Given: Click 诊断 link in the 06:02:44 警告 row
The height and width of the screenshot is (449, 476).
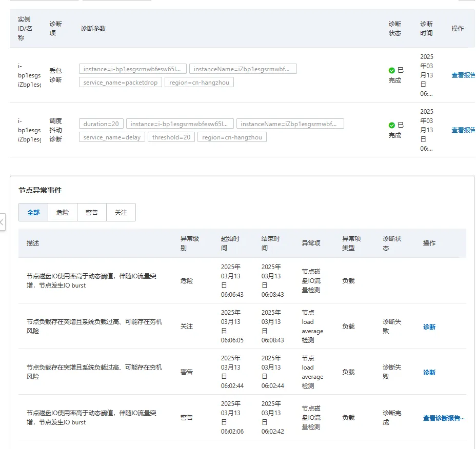Looking at the screenshot, I should point(429,372).
